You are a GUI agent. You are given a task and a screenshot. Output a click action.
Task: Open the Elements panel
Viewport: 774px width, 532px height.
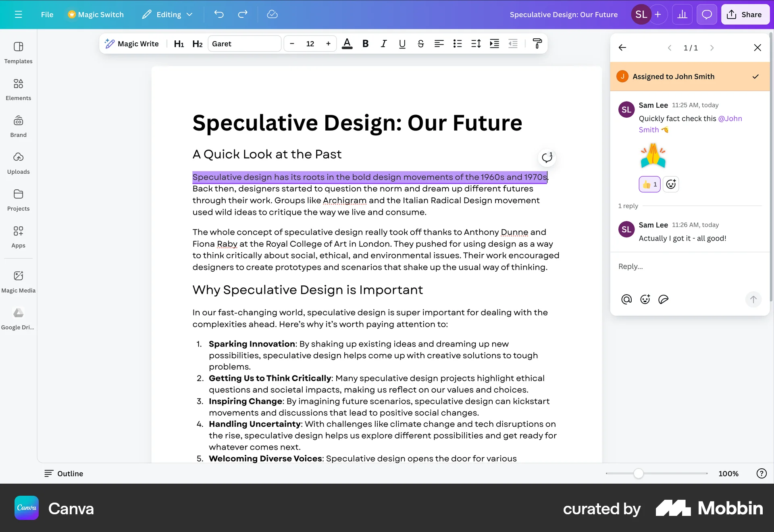point(18,89)
